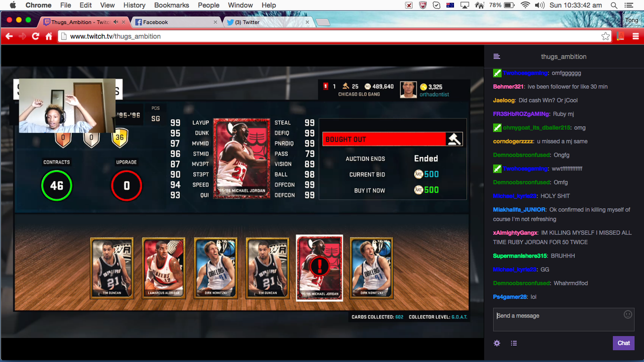Click the 489,640 MT coin balance
Viewport: 644px width, 362px height.
[x=379, y=86]
